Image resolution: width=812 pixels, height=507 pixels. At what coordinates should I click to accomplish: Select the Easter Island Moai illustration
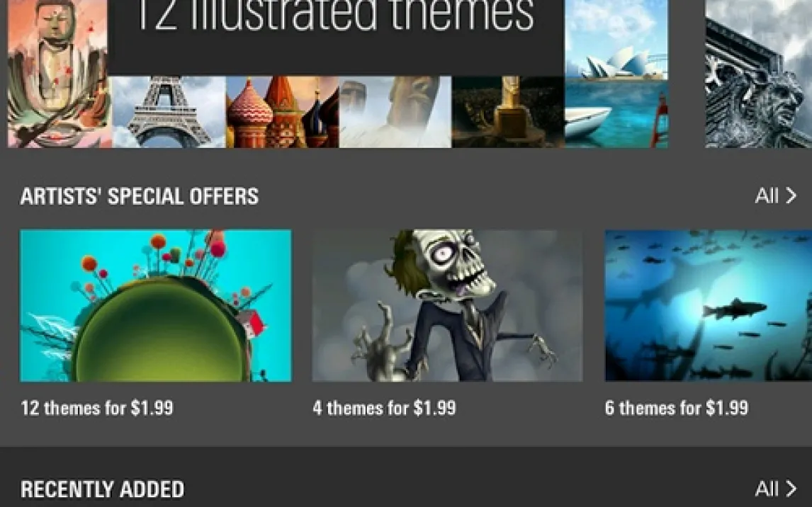click(x=395, y=113)
